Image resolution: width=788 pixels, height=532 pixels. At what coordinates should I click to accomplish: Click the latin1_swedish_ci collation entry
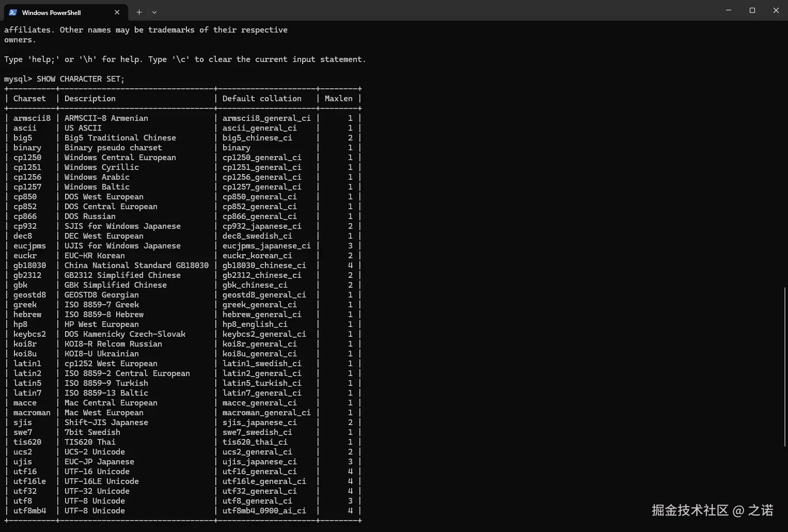(262, 363)
